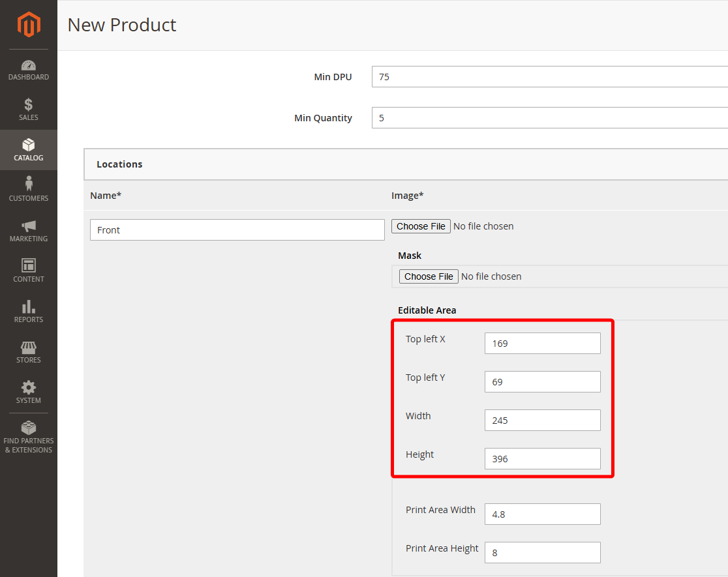Open the Content section
The width and height of the screenshot is (728, 577).
pyautogui.click(x=28, y=271)
